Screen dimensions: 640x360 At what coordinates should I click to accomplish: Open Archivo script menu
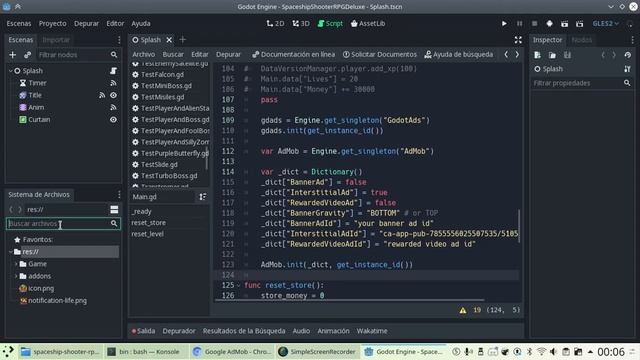144,54
